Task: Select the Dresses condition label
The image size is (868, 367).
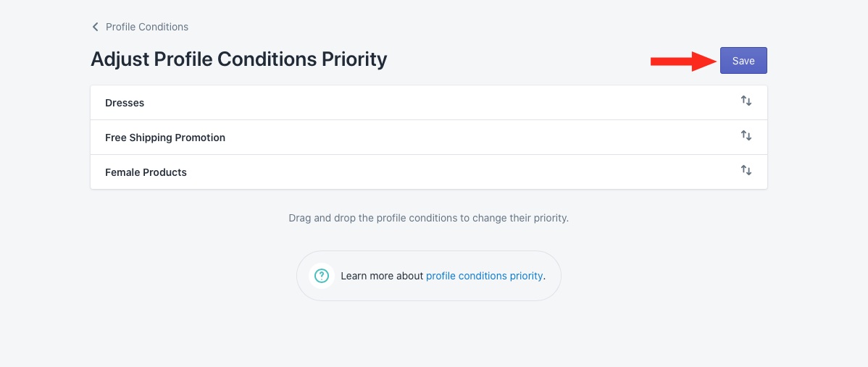Action: (125, 103)
